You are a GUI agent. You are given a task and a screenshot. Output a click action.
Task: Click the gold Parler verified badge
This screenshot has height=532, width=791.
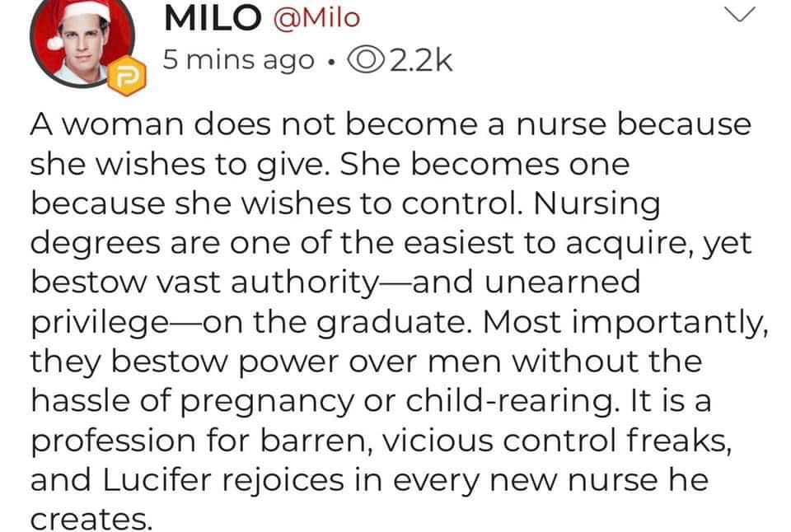pyautogui.click(x=127, y=76)
